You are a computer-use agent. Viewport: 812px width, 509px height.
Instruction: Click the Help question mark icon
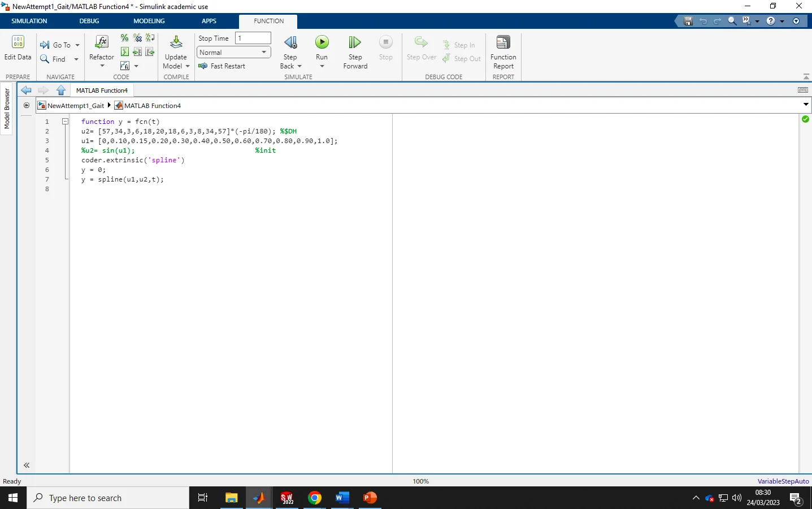pos(771,21)
